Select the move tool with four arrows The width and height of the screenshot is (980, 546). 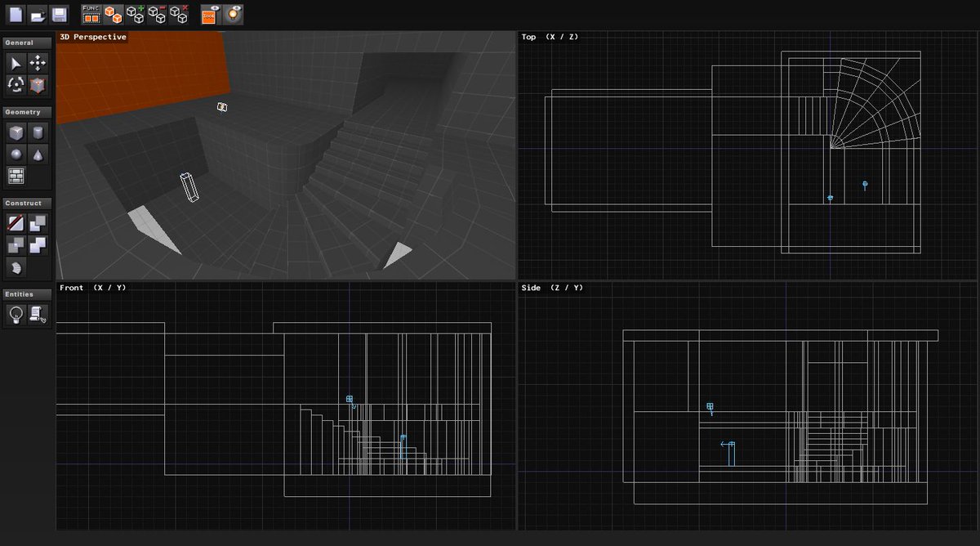38,63
